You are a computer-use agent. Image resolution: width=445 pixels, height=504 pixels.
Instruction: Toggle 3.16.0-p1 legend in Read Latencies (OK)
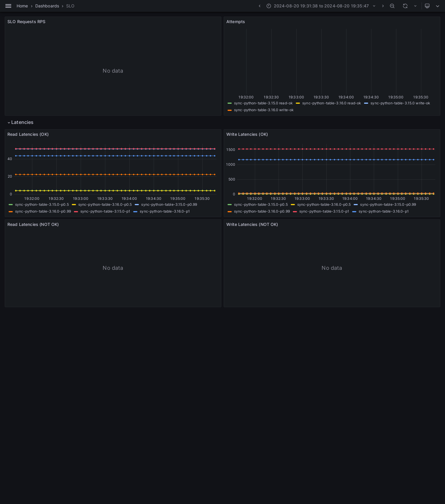pos(165,211)
